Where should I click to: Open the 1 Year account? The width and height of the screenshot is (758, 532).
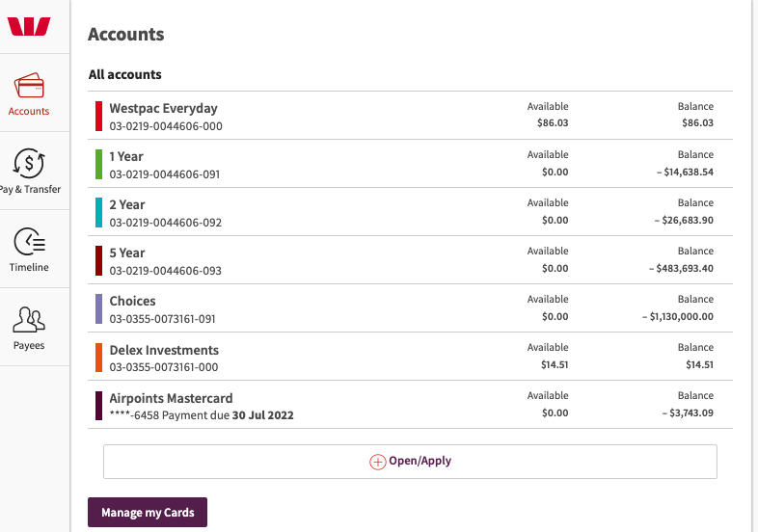coord(126,157)
